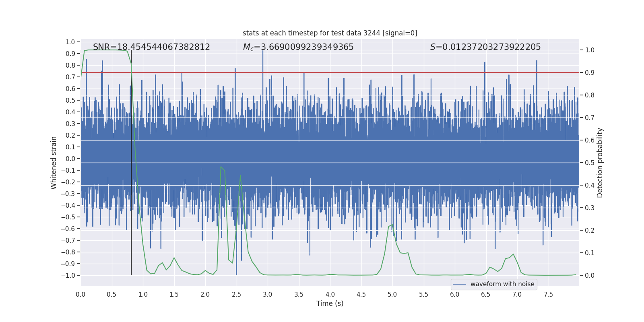Click the 0.0 time axis tick label

click(x=80, y=294)
